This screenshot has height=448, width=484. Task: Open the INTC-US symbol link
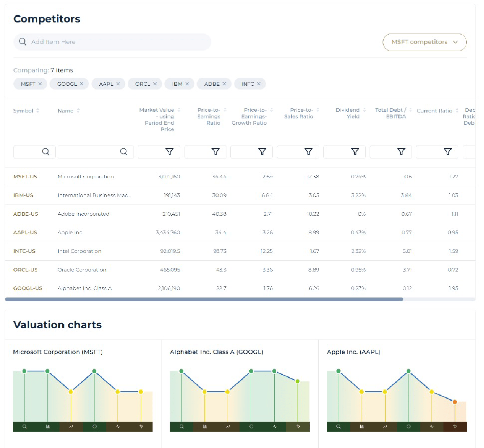(x=24, y=251)
